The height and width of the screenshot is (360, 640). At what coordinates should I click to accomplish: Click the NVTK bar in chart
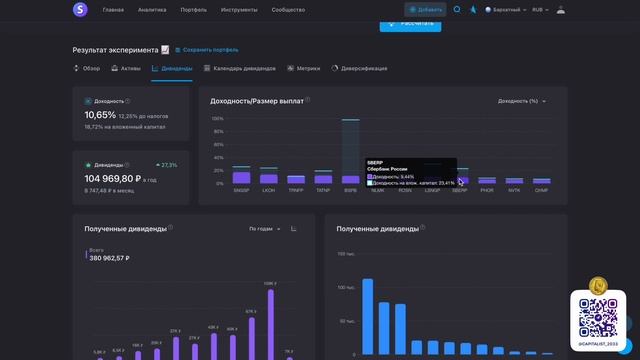click(x=514, y=181)
